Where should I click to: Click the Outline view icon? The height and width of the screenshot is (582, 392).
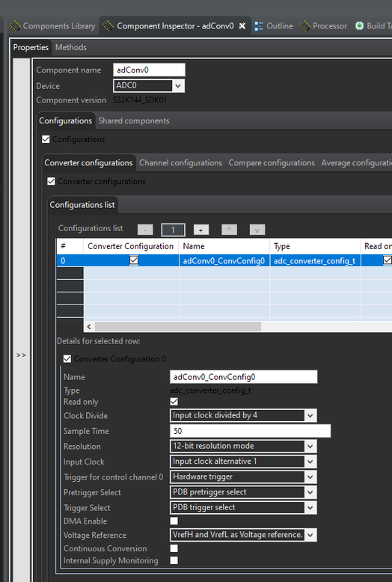coord(259,26)
